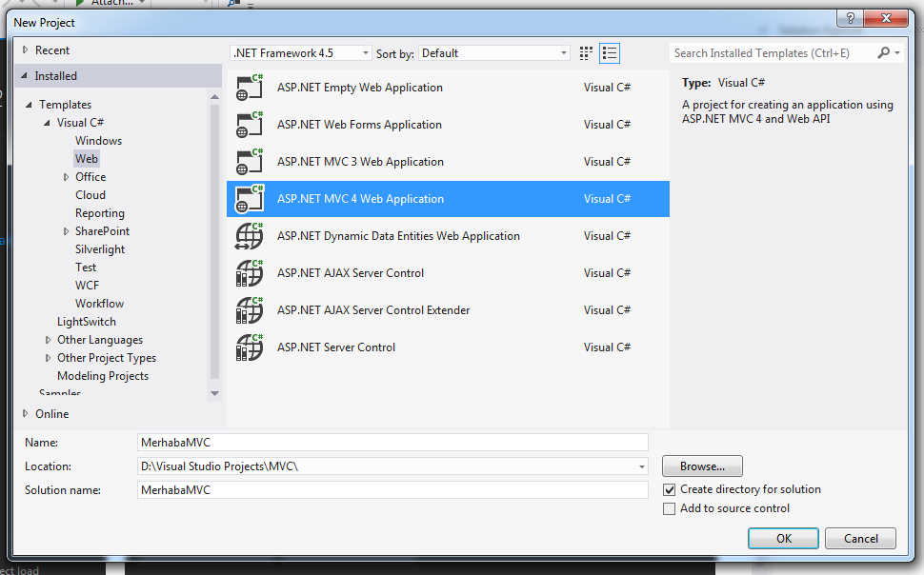The width and height of the screenshot is (924, 575).
Task: Expand the Office tree node arrow
Action: (66, 177)
